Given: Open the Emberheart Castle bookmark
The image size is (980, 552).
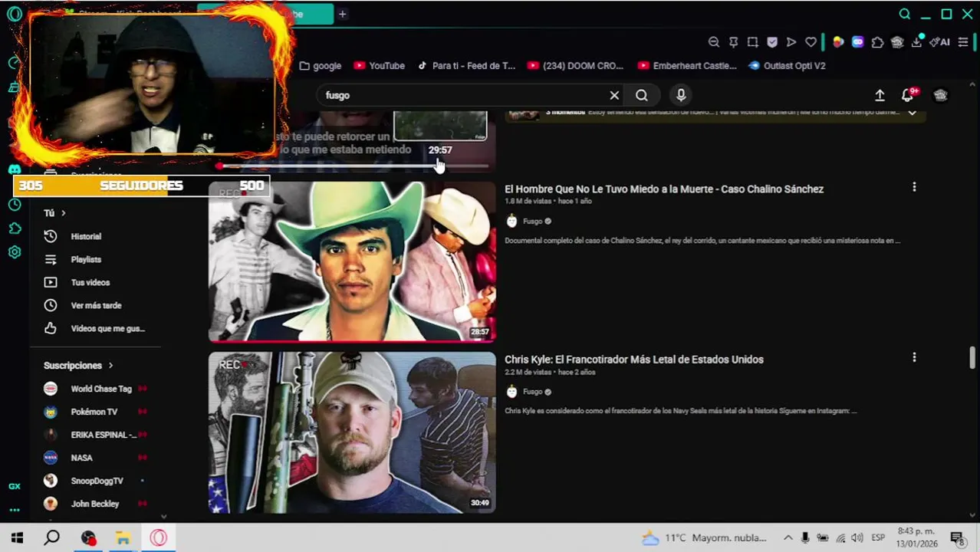Looking at the screenshot, I should coord(687,66).
